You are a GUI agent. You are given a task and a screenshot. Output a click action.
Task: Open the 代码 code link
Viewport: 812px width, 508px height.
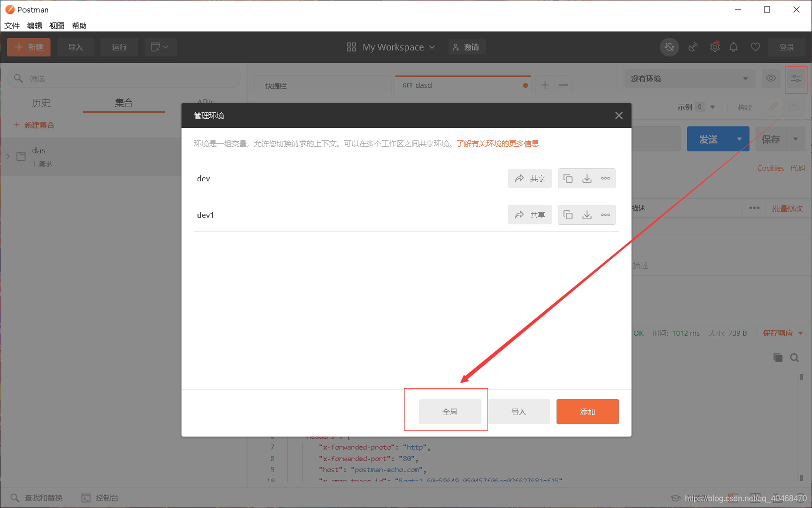coord(797,168)
